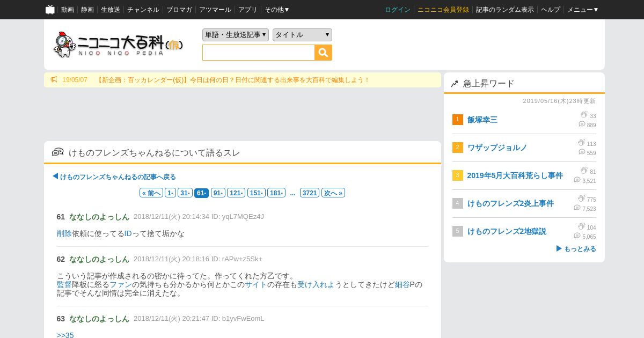Jump to page 31- of the thread
644x338 pixels.
(x=185, y=193)
